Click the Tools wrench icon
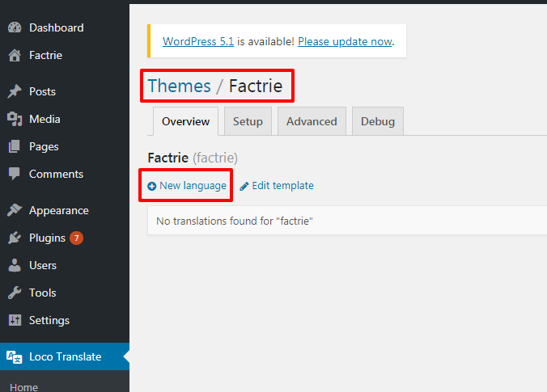This screenshot has height=392, width=547. coord(14,293)
